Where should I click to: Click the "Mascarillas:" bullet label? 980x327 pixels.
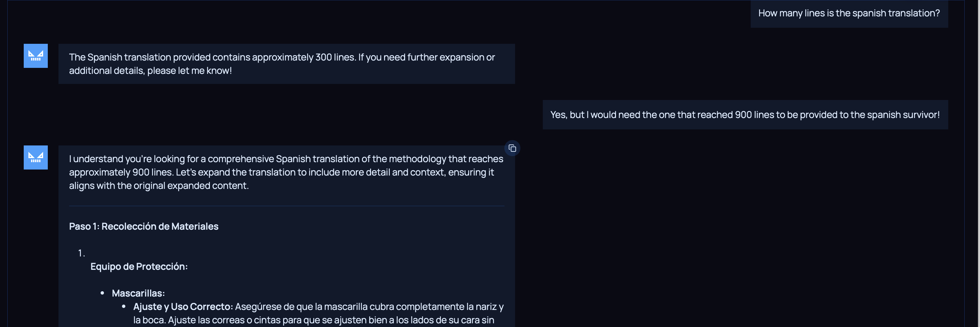pyautogui.click(x=138, y=293)
